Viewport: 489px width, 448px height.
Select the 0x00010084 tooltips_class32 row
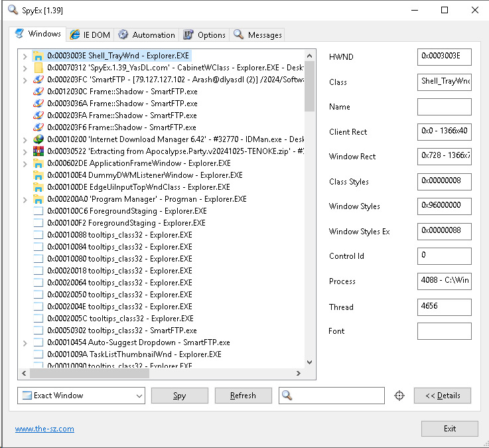119,247
